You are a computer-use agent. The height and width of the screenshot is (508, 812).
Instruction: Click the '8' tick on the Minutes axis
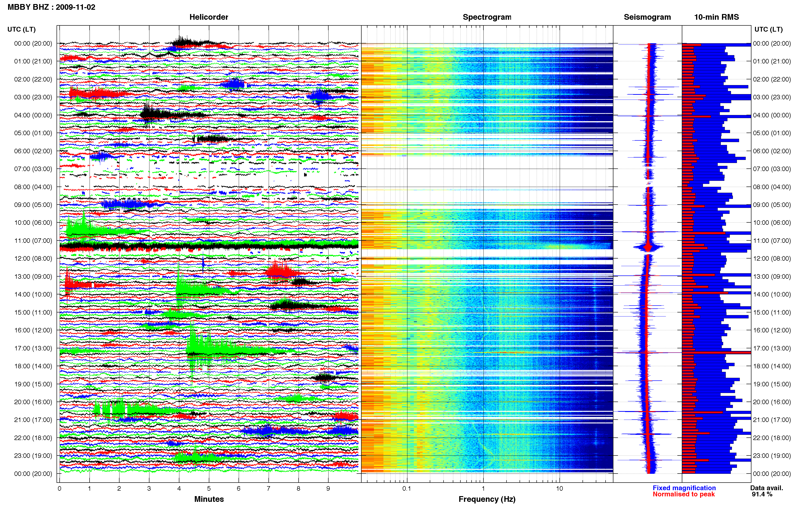pyautogui.click(x=298, y=489)
